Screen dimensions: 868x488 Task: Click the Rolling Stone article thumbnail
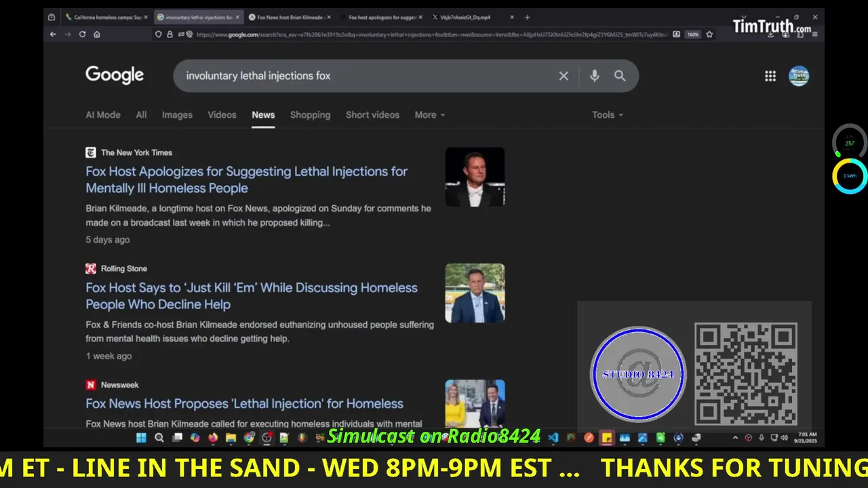click(x=475, y=293)
